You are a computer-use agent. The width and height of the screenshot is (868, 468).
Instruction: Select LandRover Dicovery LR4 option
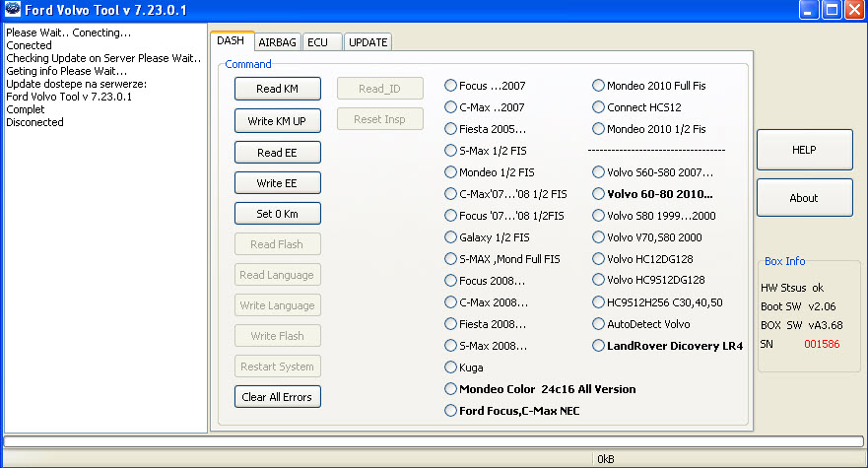click(668, 346)
